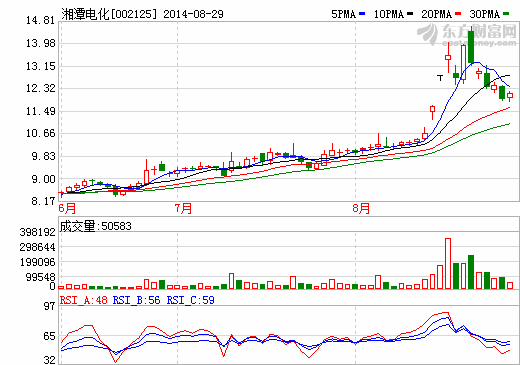This screenshot has height=365, width=520.
Task: Click the red swatch beside 20PMA
Action: tap(458, 14)
